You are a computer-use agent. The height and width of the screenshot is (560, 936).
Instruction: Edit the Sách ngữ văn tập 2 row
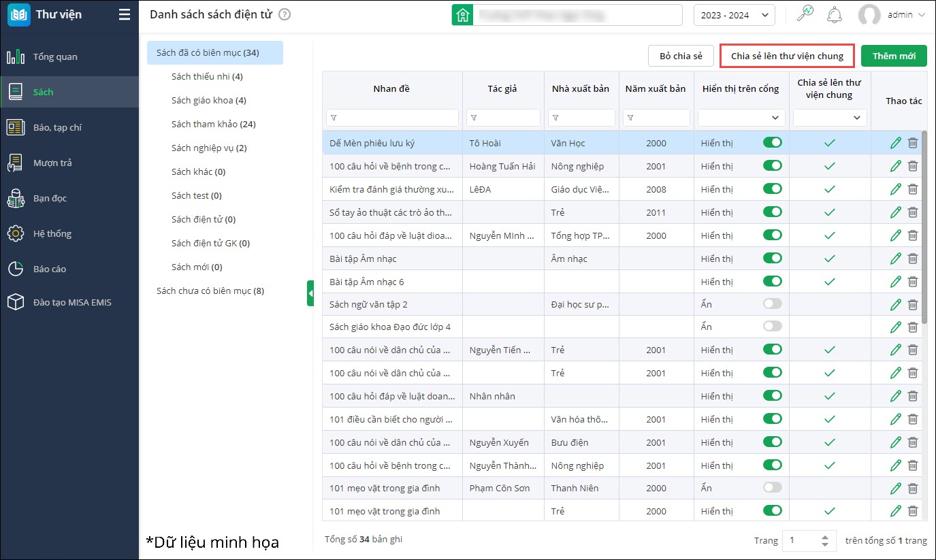pyautogui.click(x=896, y=304)
